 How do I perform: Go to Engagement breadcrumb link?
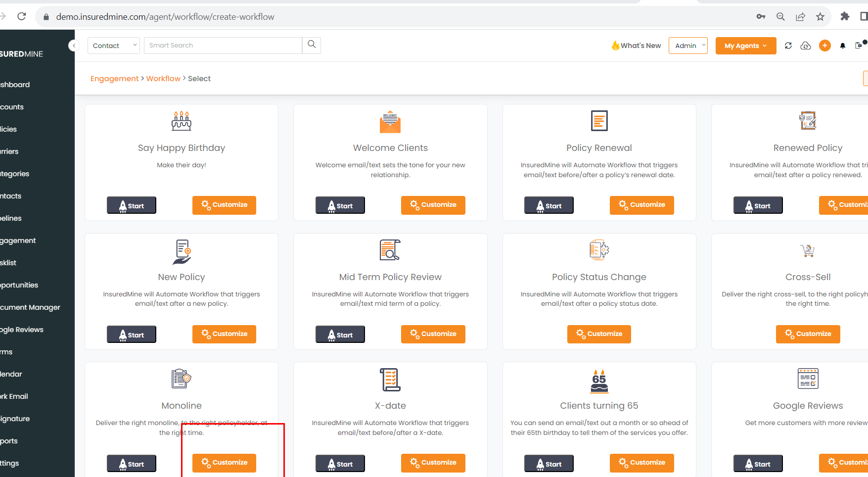point(114,79)
